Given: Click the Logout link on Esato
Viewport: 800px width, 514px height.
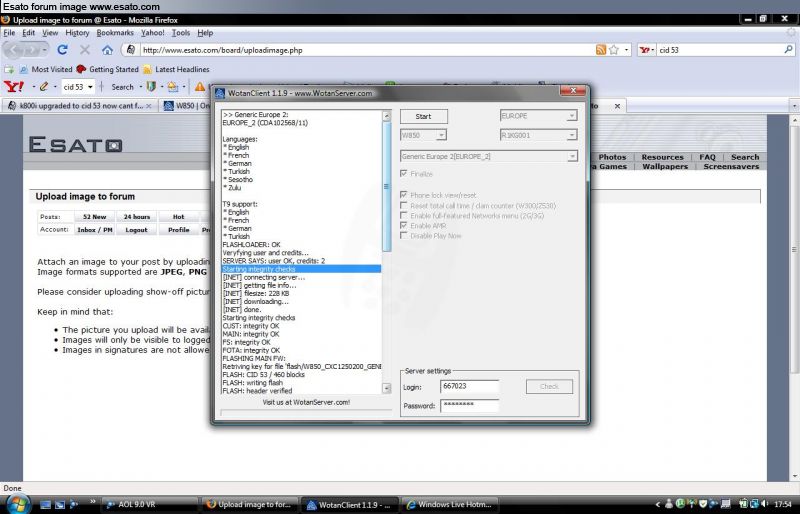Looking at the screenshot, I should (136, 230).
